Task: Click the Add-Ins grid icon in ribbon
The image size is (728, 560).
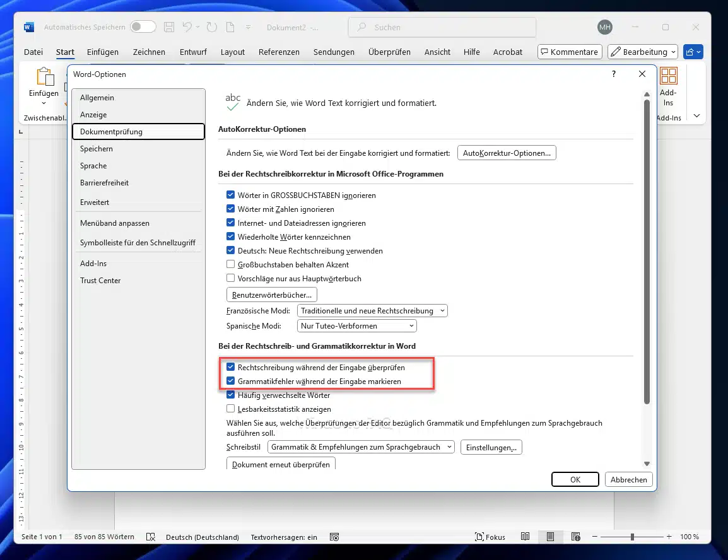Action: point(669,76)
